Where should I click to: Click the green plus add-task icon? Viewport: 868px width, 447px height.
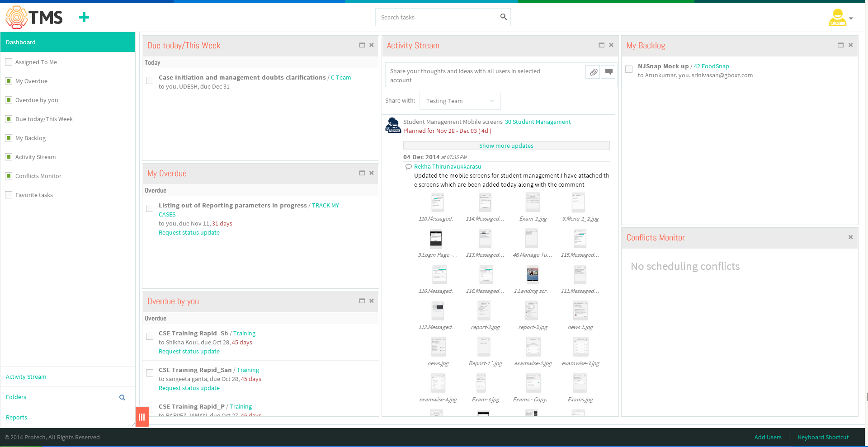coord(84,17)
